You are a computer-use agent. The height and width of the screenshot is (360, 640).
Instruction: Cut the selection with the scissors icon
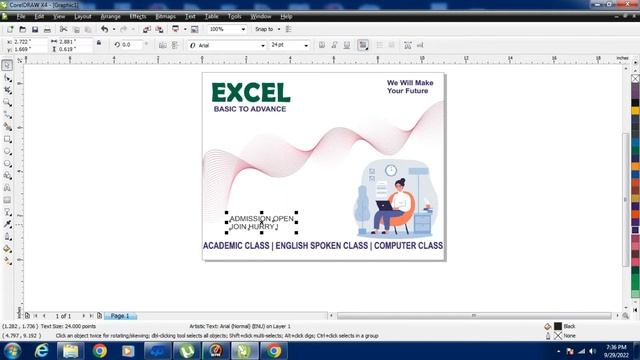63,29
